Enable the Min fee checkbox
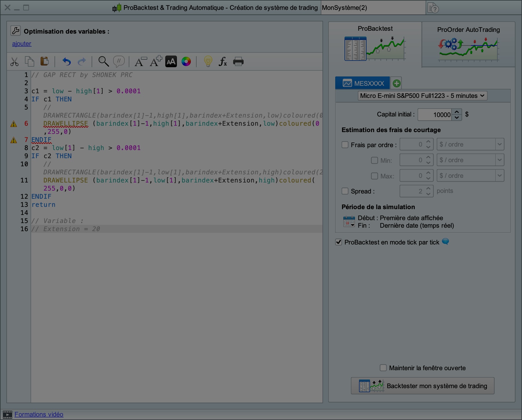The image size is (522, 420). [x=375, y=160]
